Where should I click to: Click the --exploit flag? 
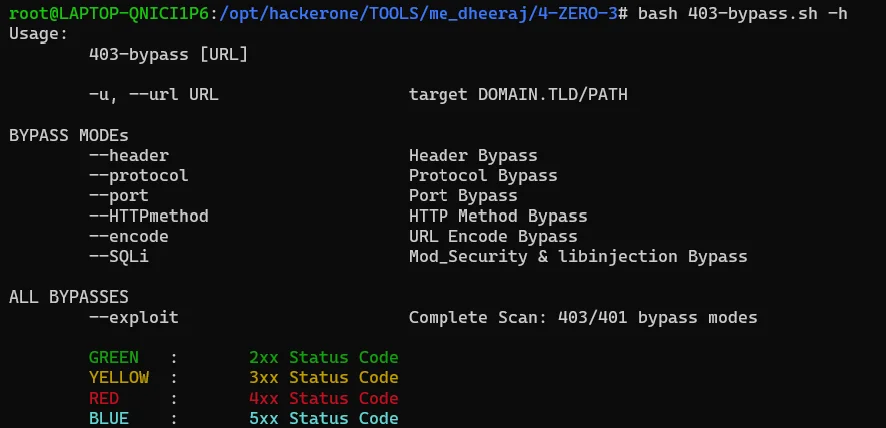[x=134, y=318]
